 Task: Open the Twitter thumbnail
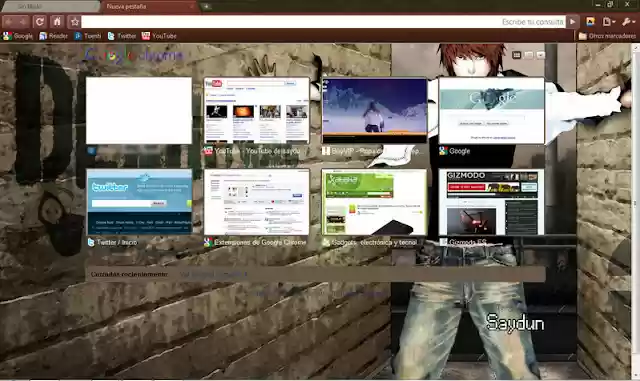(x=139, y=202)
